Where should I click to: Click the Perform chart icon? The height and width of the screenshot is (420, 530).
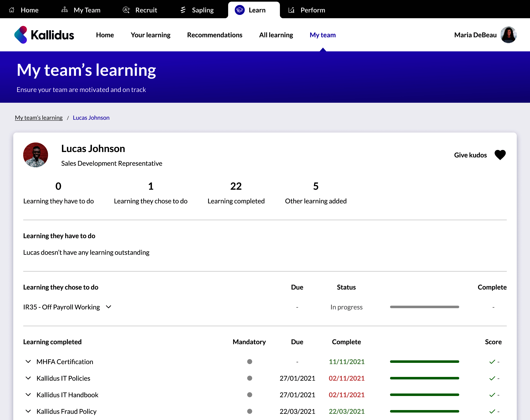pyautogui.click(x=291, y=10)
